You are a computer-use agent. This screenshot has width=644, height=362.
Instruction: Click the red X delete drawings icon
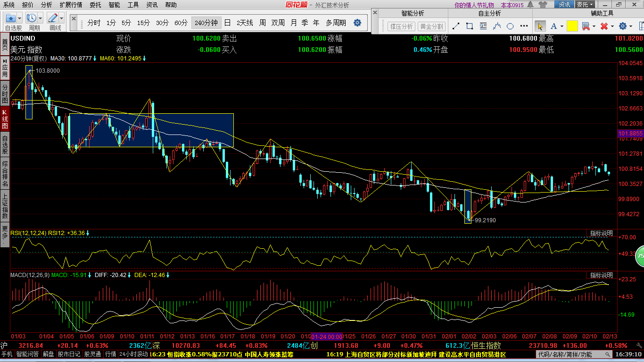click(604, 26)
